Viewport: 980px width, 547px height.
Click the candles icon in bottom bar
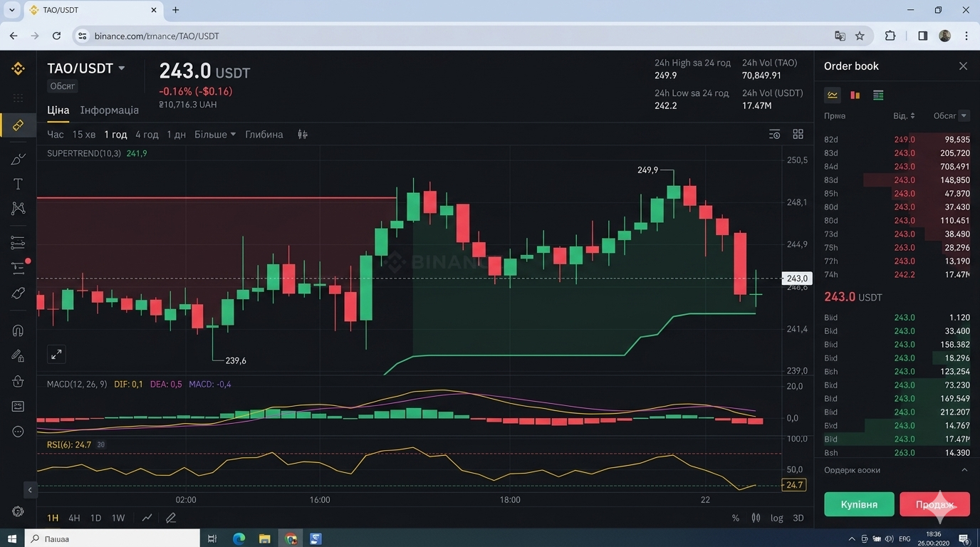(x=756, y=518)
